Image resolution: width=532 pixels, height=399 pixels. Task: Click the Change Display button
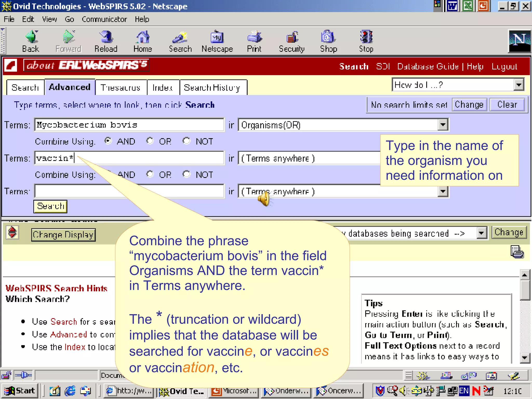pos(63,235)
